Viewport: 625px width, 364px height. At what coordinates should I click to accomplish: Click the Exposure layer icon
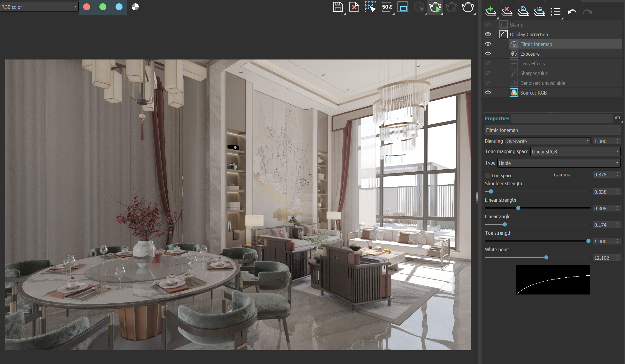point(514,54)
